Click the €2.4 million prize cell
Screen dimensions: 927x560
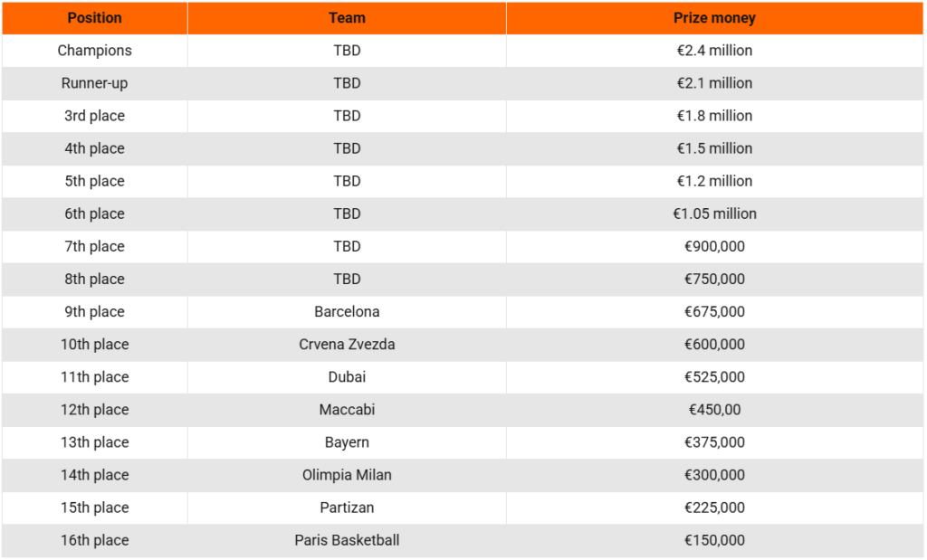tap(714, 51)
